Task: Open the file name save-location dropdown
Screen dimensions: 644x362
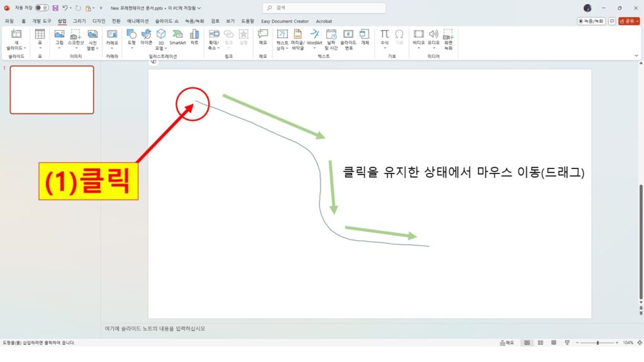Action: 199,8
